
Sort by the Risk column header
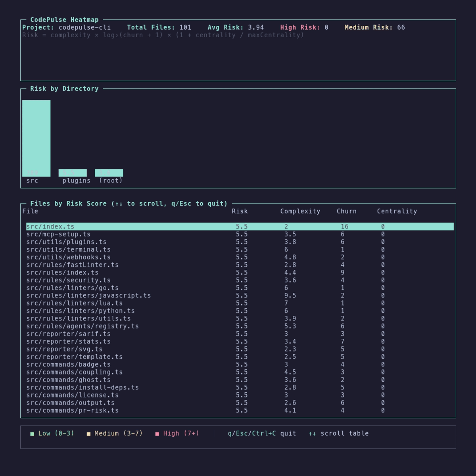[240, 211]
